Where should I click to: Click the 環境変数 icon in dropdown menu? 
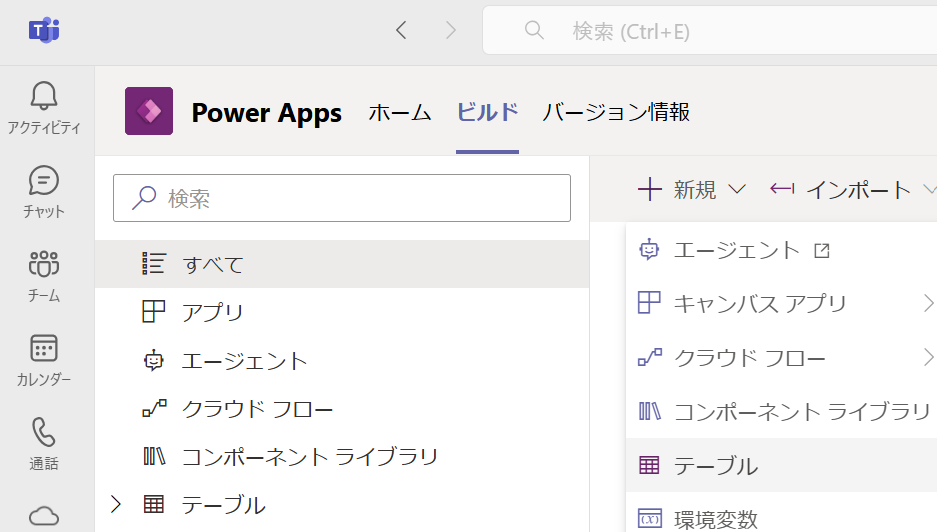[650, 518]
